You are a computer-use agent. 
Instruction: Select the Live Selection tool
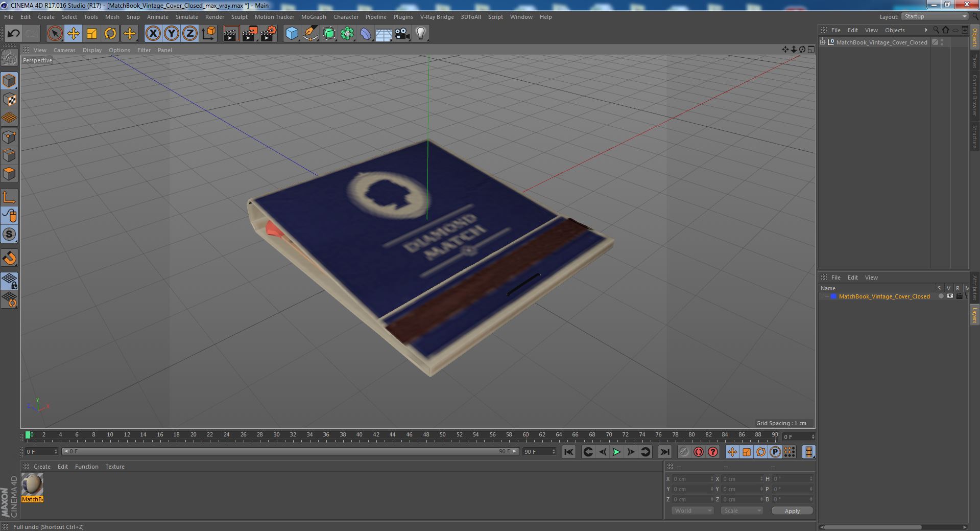coord(55,34)
